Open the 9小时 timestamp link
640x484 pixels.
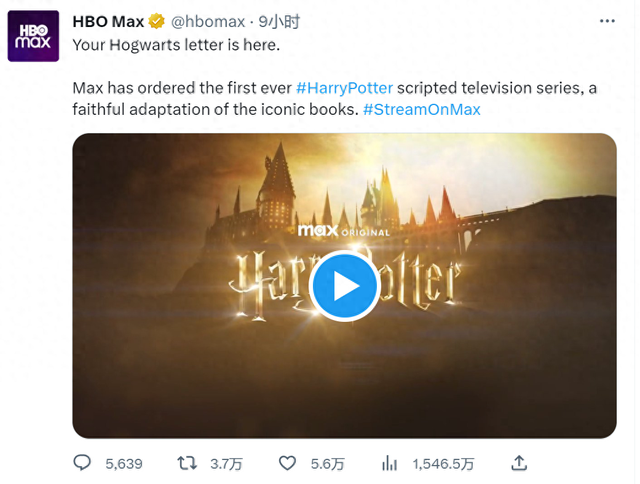coord(279,21)
